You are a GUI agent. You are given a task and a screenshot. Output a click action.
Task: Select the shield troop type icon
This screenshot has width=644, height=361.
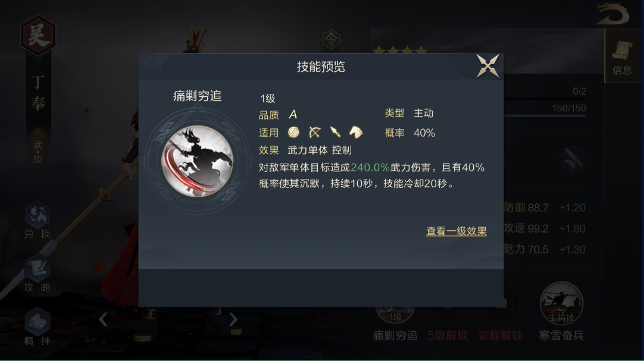(293, 132)
